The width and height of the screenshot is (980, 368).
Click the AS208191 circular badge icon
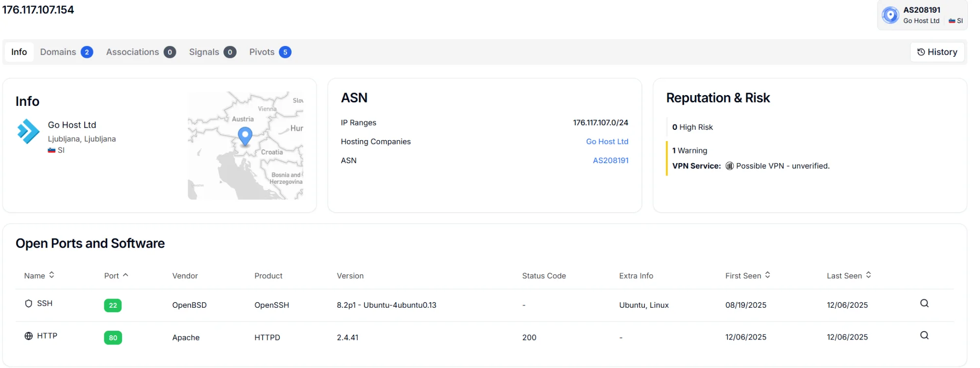point(890,15)
